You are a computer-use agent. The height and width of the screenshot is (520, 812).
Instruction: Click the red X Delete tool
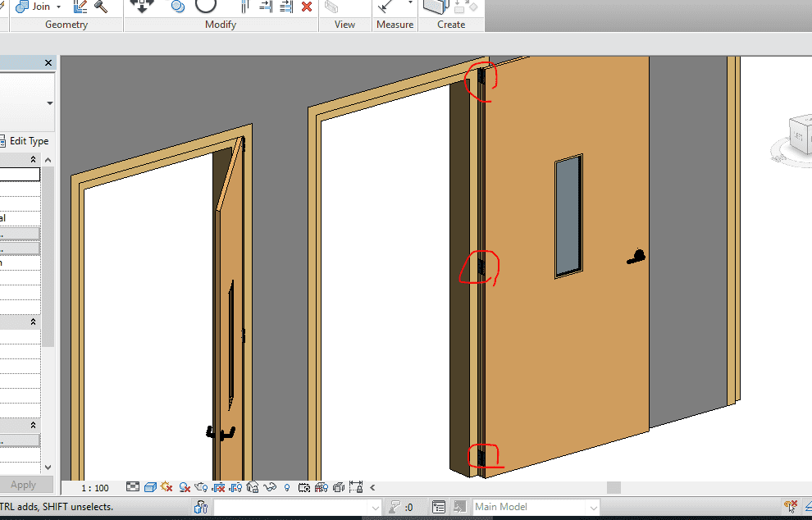307,7
